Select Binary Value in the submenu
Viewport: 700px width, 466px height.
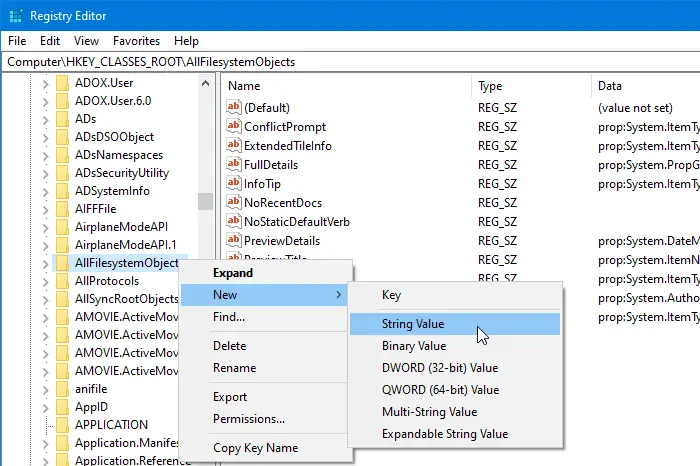(x=455, y=346)
